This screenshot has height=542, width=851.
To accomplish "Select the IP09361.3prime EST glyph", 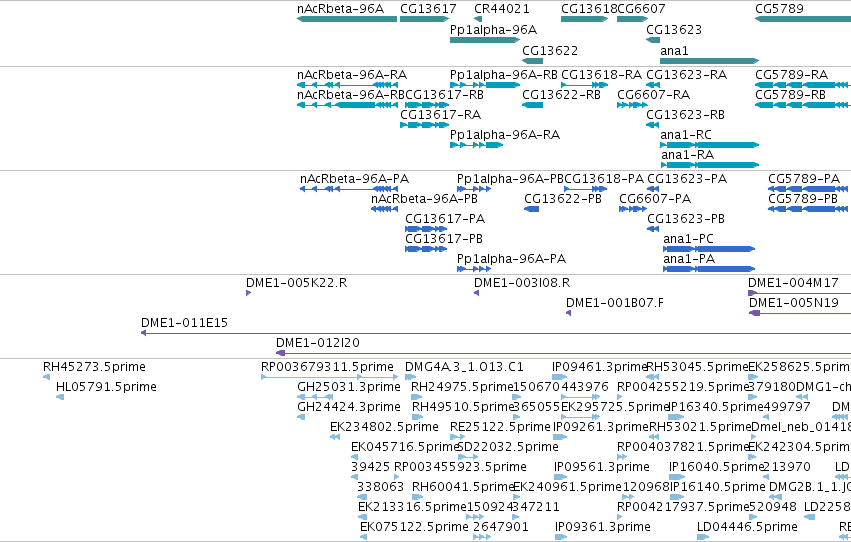I will click(x=561, y=538).
